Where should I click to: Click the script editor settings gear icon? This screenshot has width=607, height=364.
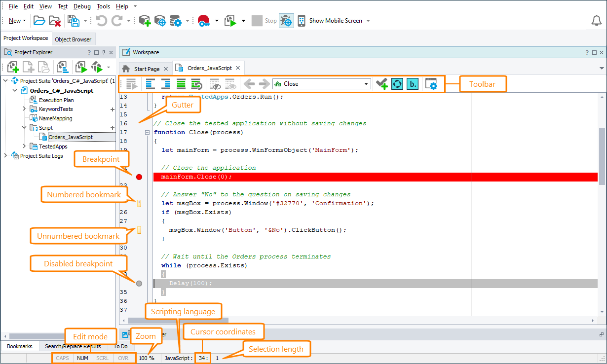click(431, 84)
